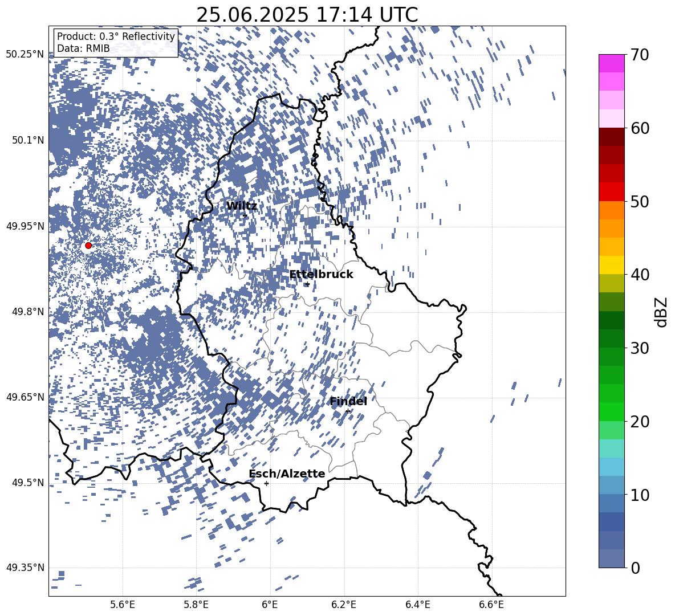Screen dimensions: 675x616
Task: Click the 'Esch/Alzette' city label
Action: (287, 474)
